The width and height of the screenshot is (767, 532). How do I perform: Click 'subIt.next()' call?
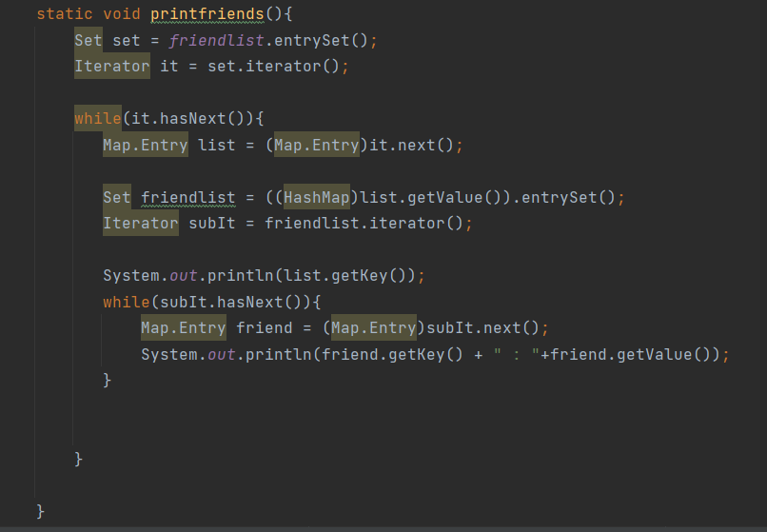482,328
